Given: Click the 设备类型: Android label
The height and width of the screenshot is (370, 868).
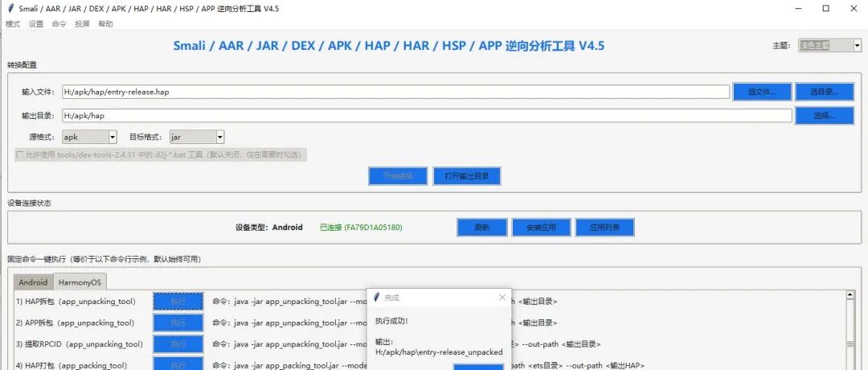Looking at the screenshot, I should (269, 227).
